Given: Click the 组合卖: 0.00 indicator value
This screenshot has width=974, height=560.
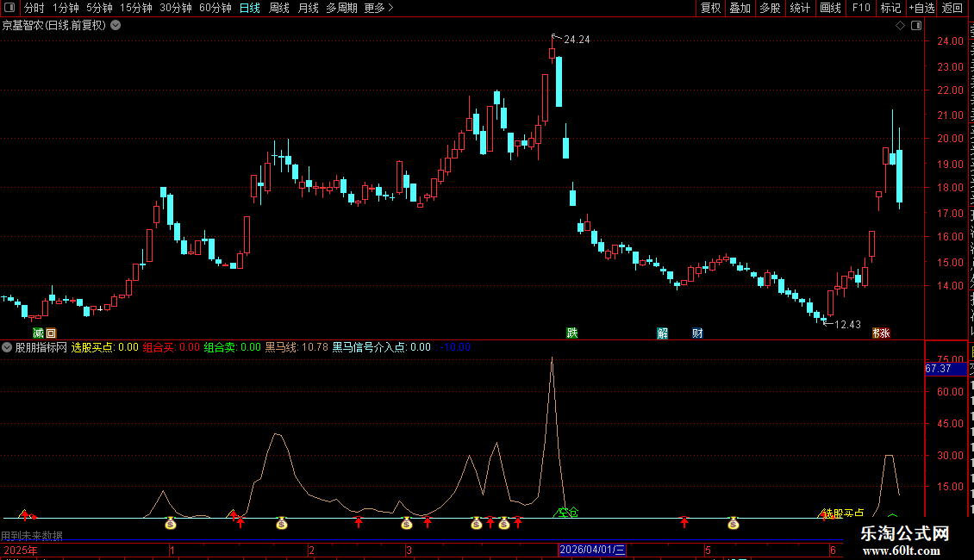Looking at the screenshot, I should (233, 348).
